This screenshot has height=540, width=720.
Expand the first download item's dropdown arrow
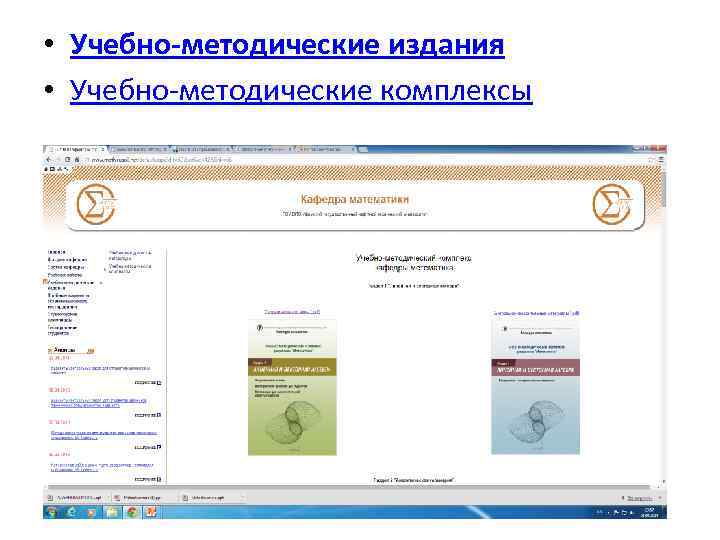(x=108, y=498)
